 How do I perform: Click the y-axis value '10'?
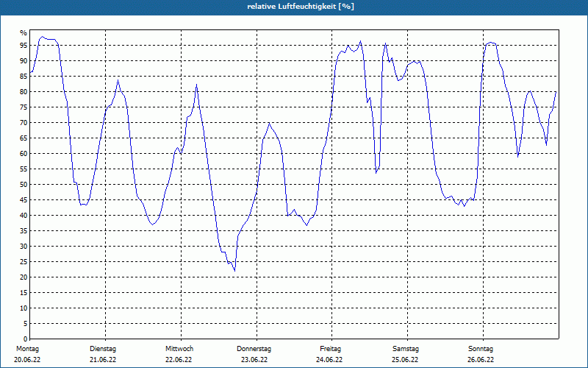pyautogui.click(x=24, y=308)
